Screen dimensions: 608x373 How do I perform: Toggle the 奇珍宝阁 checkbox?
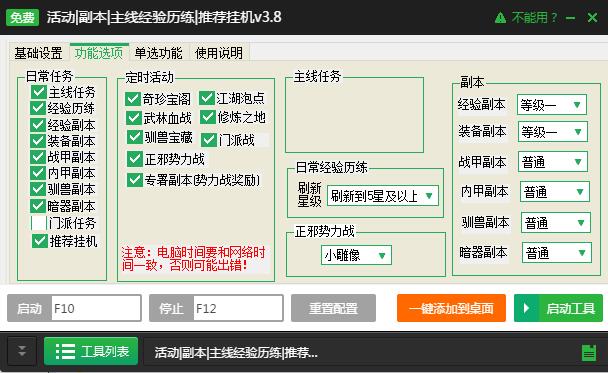coord(133,99)
